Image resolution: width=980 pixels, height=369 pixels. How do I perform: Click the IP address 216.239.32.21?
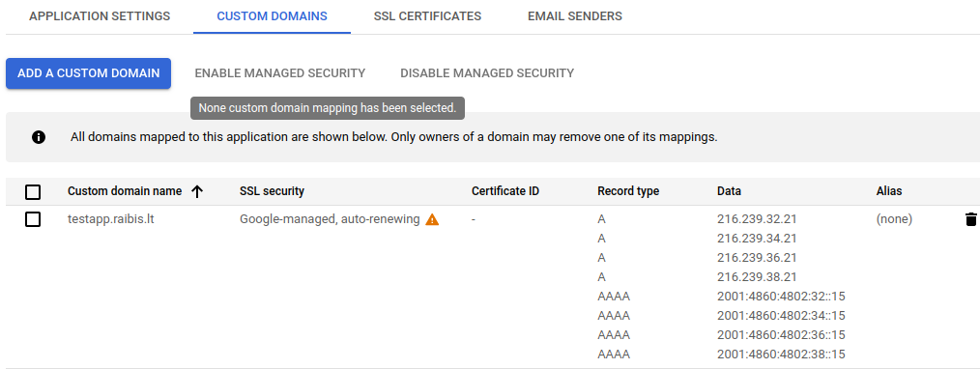click(x=757, y=219)
